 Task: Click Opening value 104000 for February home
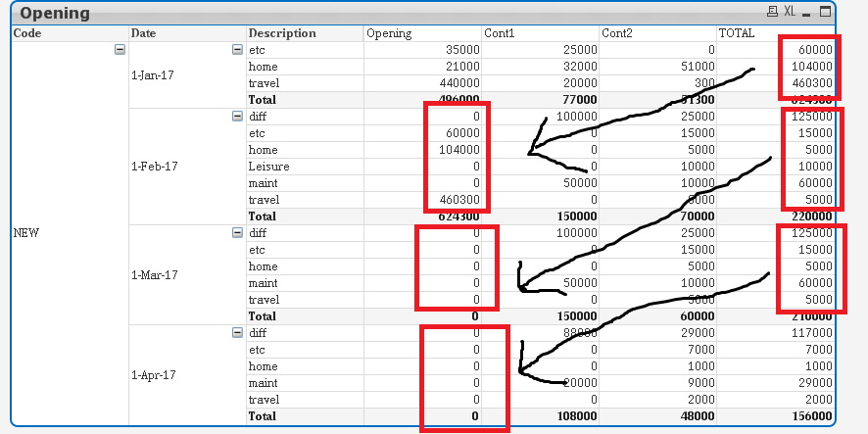click(459, 150)
